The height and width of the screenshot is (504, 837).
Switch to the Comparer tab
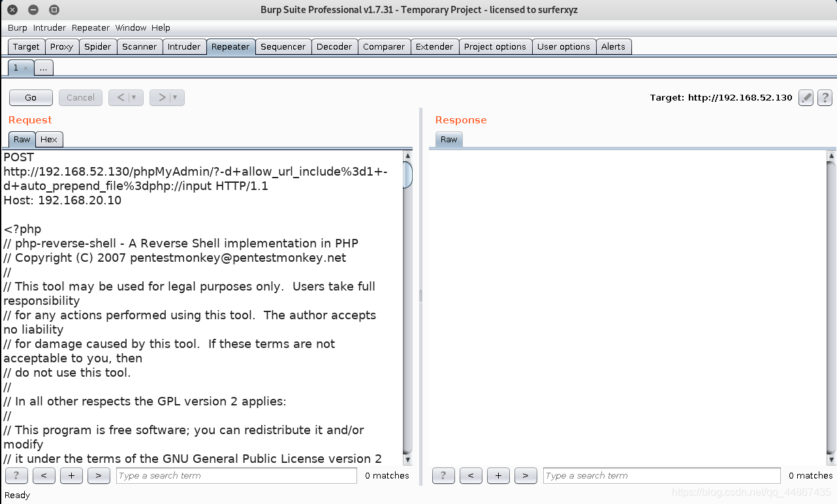click(384, 46)
